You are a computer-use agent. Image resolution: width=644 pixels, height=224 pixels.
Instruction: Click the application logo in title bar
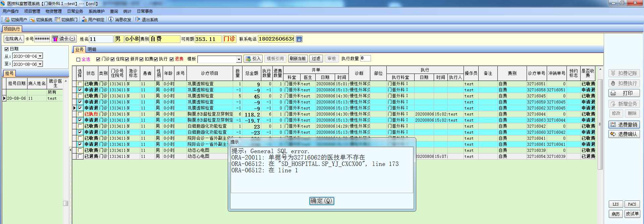(x=3, y=3)
